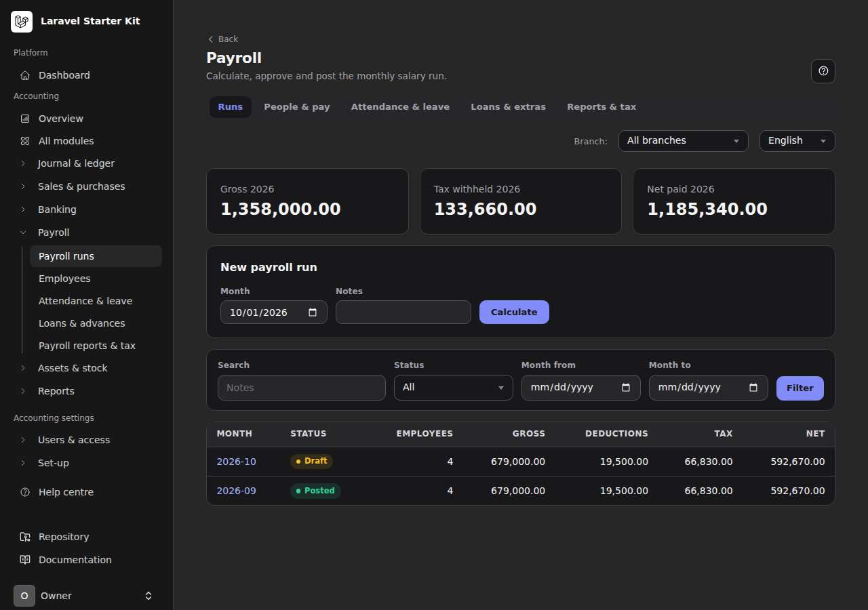The width and height of the screenshot is (868, 610).
Task: Click the All modules grid icon
Action: 25,141
